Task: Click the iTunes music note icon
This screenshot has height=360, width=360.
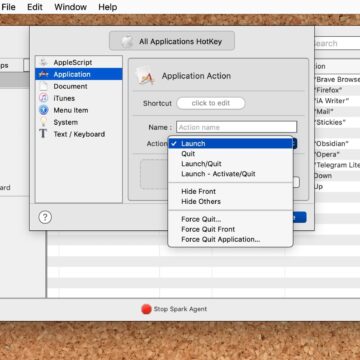Action: [44, 98]
